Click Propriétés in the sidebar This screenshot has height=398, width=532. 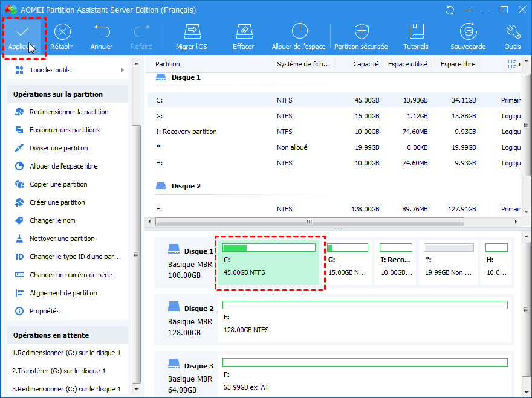tap(45, 311)
